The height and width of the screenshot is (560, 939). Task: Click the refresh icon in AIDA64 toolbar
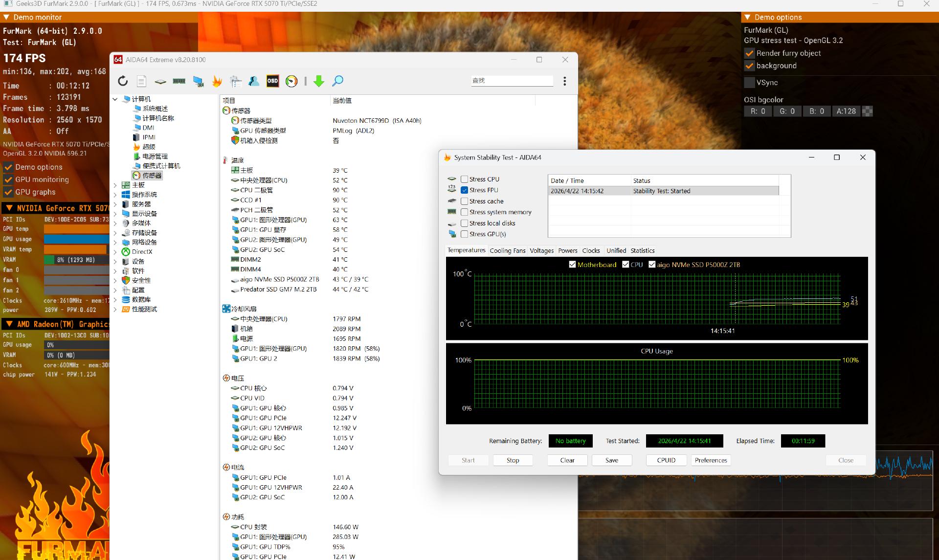[123, 81]
